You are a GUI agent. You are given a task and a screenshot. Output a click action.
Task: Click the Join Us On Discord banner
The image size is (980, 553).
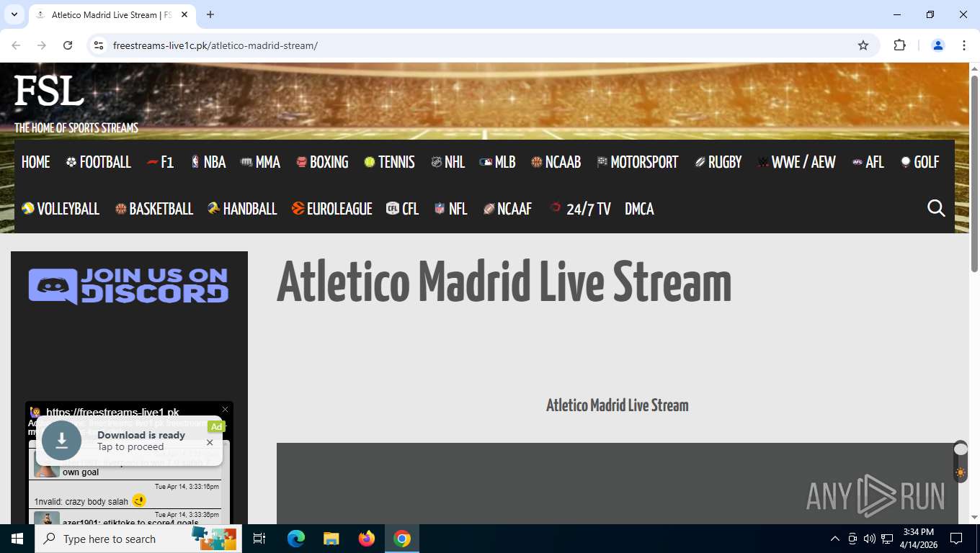128,286
